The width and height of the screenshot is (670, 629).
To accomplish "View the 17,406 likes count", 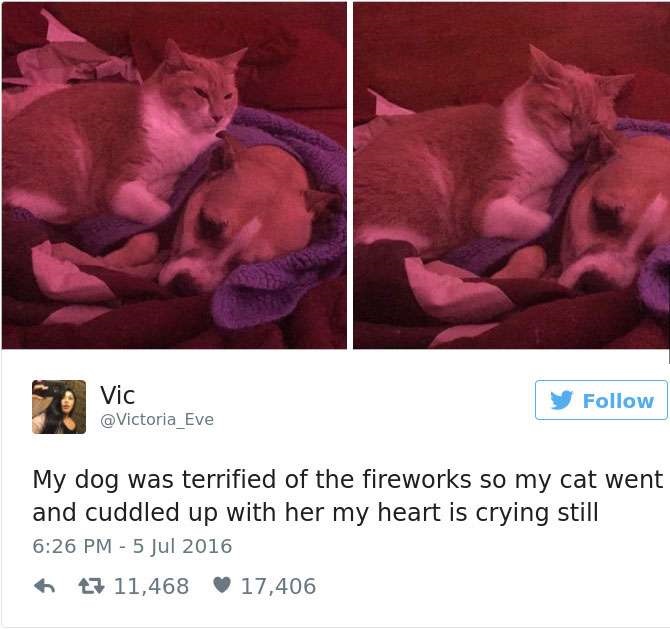I will tap(278, 586).
